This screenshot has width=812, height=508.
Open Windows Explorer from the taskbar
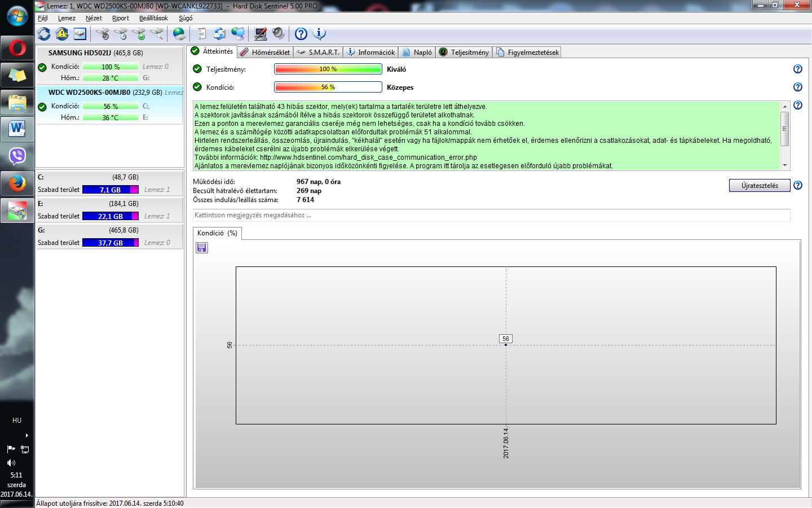tap(17, 103)
